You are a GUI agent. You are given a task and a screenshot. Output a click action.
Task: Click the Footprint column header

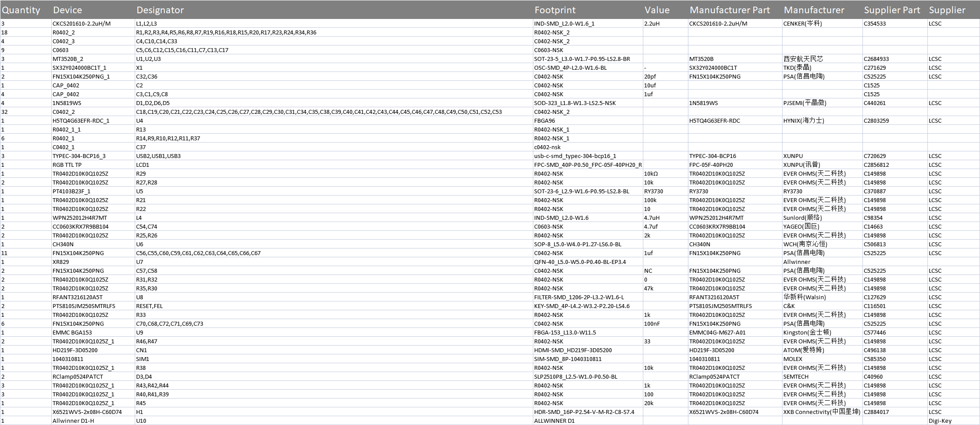pyautogui.click(x=555, y=10)
